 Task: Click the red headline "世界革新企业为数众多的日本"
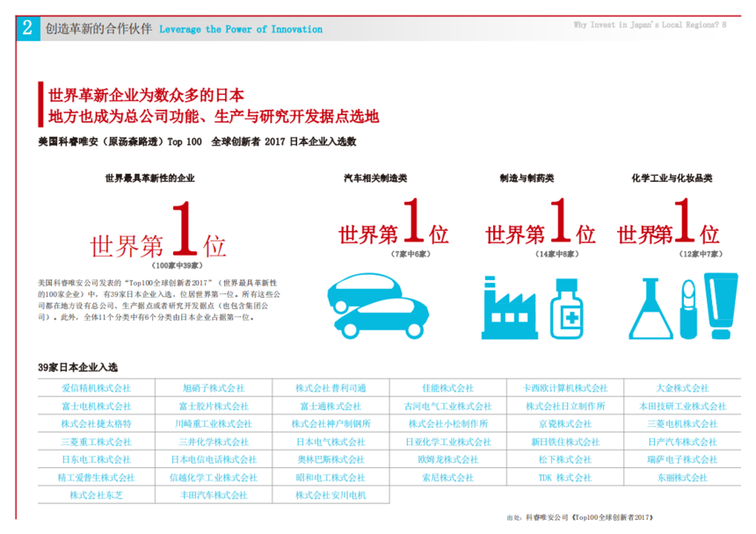[146, 96]
